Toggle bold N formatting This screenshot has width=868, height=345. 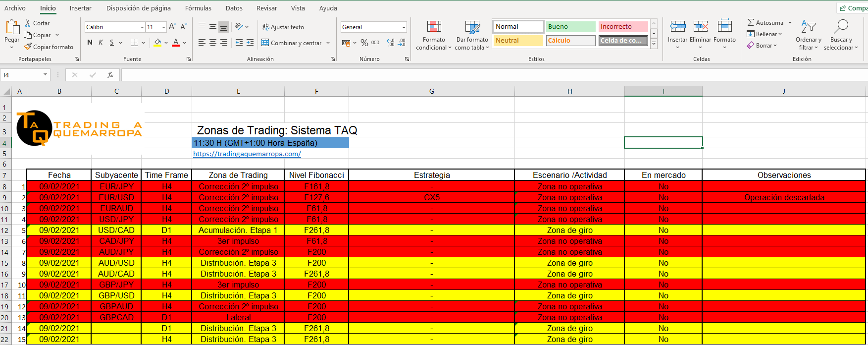click(x=90, y=43)
